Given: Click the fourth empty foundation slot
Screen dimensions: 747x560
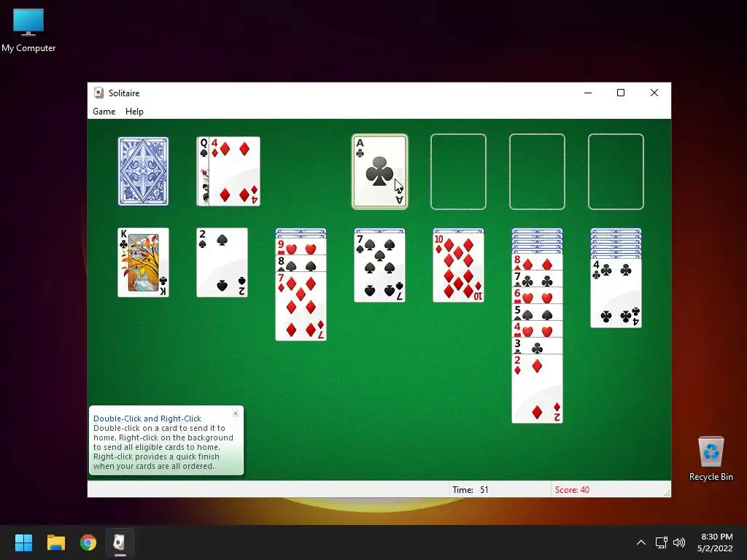Looking at the screenshot, I should click(x=616, y=171).
